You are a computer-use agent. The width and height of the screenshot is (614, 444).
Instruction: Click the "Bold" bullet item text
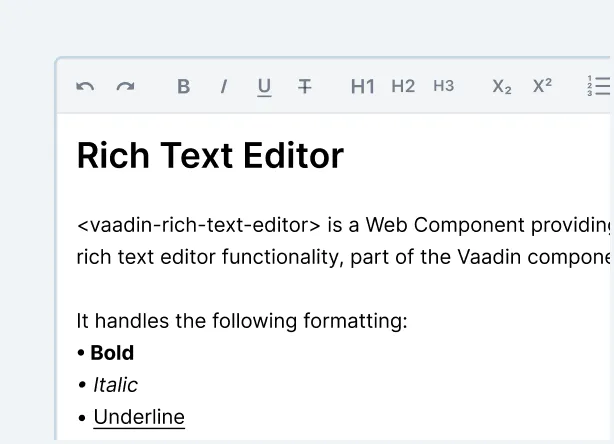click(112, 353)
